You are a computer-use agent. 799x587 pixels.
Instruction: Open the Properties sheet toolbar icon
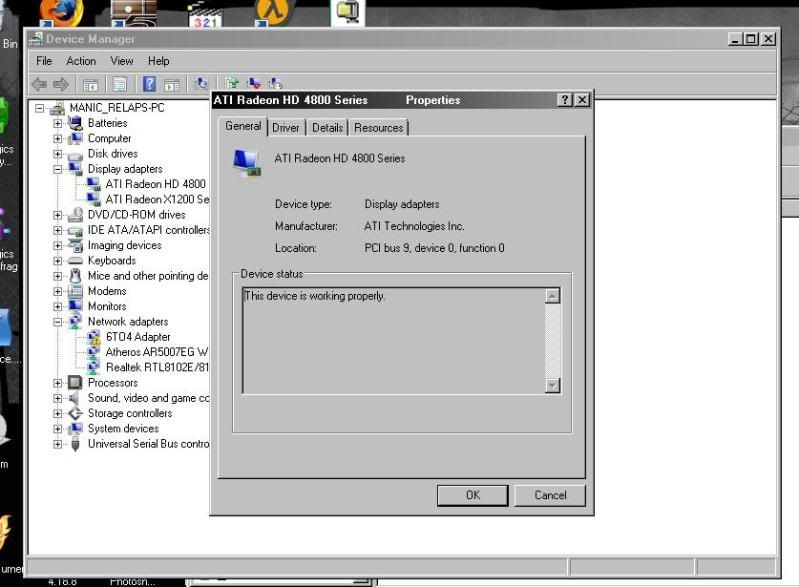click(x=120, y=84)
